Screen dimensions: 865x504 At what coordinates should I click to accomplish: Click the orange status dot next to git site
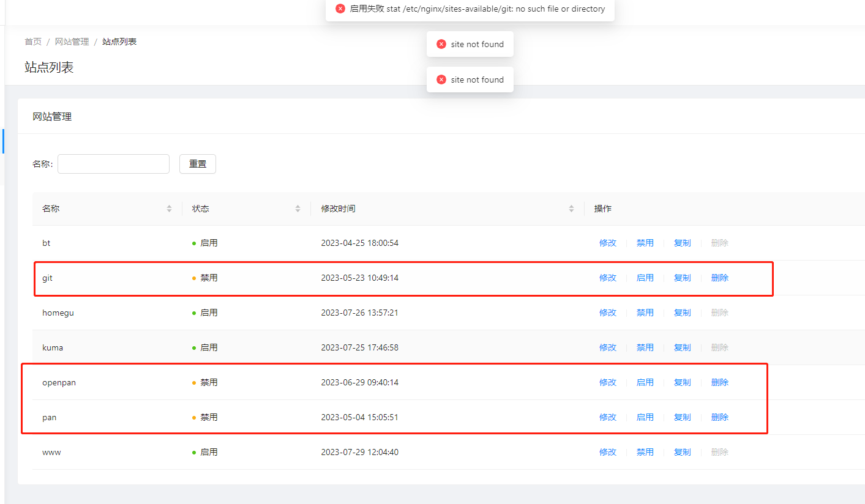click(194, 277)
